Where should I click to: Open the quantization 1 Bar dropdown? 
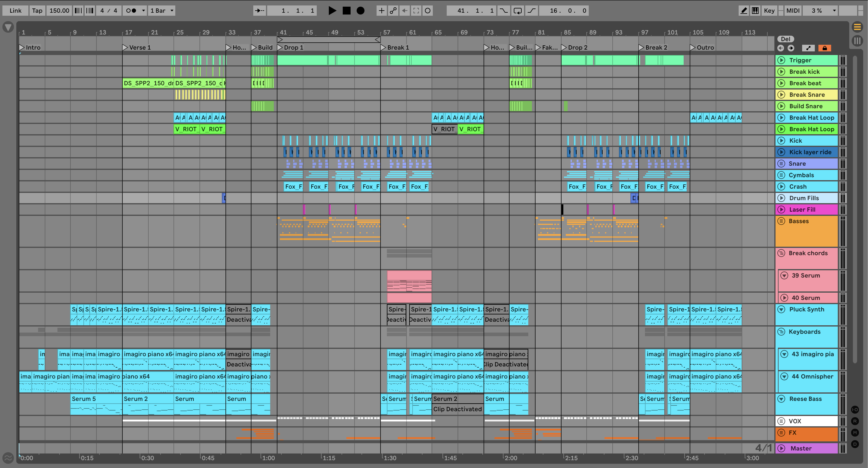(x=162, y=11)
